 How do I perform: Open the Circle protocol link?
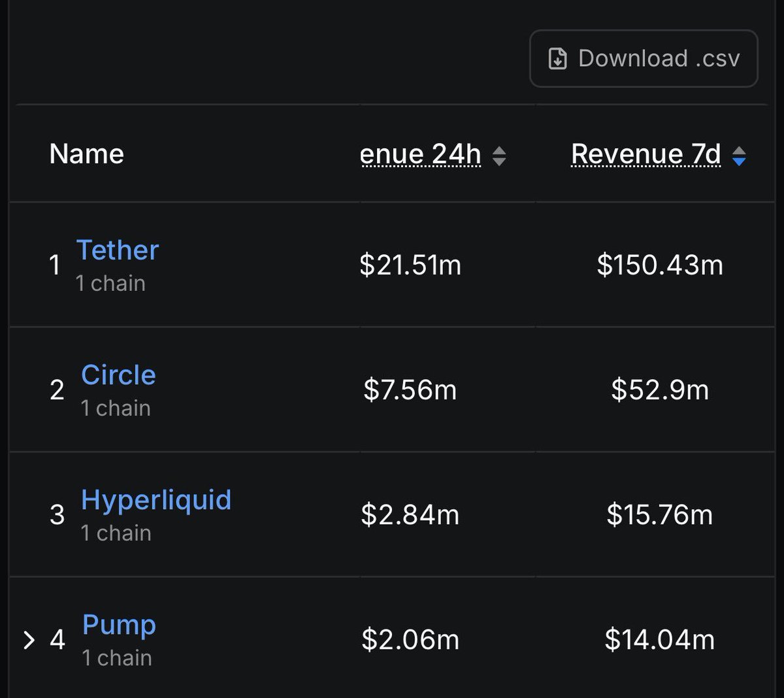[x=118, y=374]
